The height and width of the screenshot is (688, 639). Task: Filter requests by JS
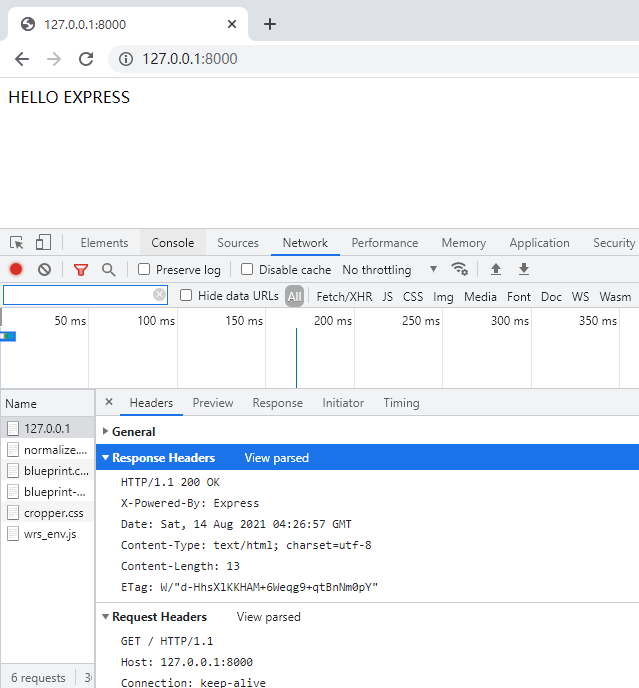tap(388, 297)
